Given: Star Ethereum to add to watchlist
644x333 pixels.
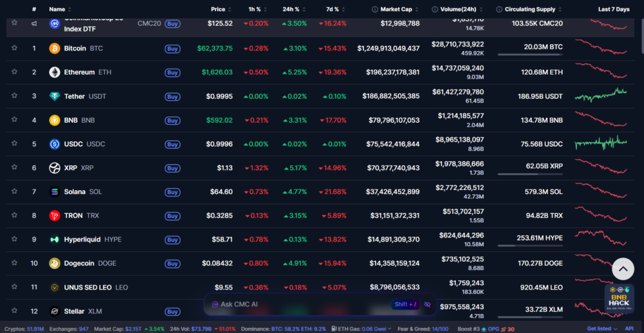Looking at the screenshot, I should pyautogui.click(x=14, y=72).
